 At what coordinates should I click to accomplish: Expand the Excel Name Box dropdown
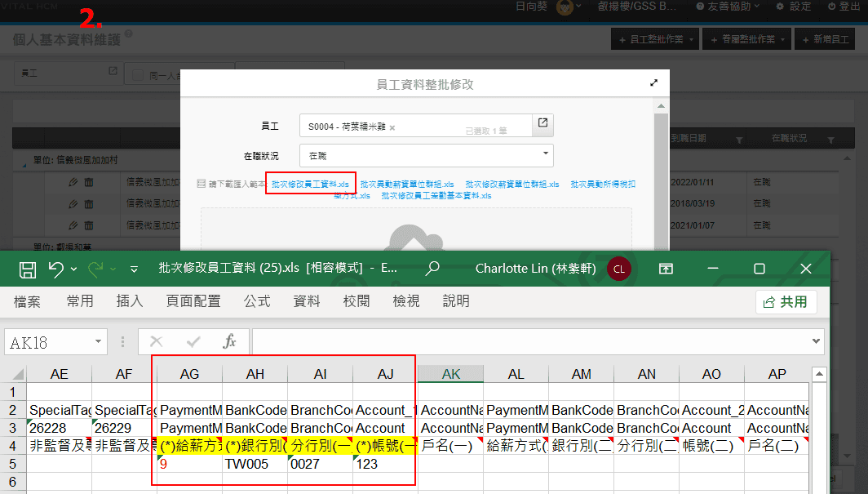[x=98, y=342]
